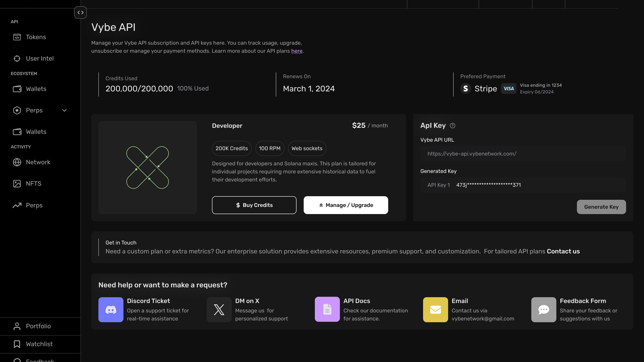Click the Visa card badge
The width and height of the screenshot is (644, 362).
coord(508,89)
